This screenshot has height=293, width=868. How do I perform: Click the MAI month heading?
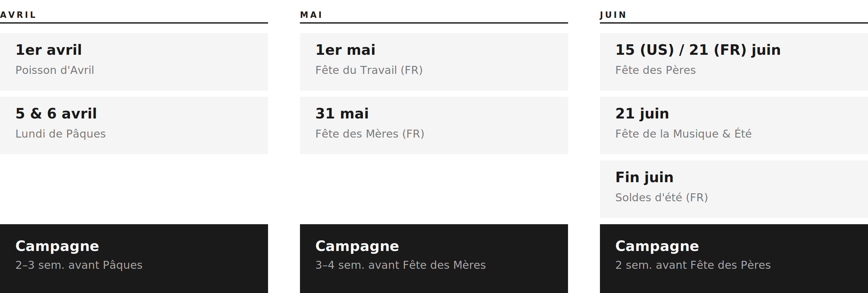tap(311, 15)
